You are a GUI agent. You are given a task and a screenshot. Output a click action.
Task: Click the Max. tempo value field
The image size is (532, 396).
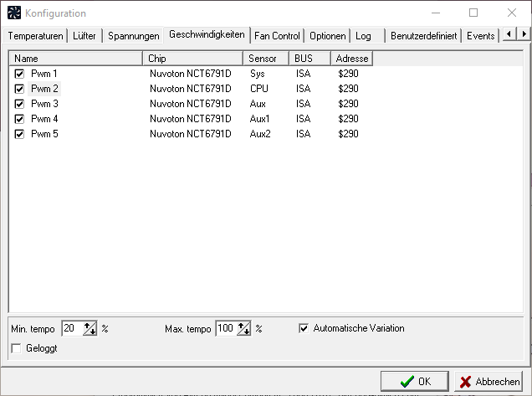pos(227,328)
